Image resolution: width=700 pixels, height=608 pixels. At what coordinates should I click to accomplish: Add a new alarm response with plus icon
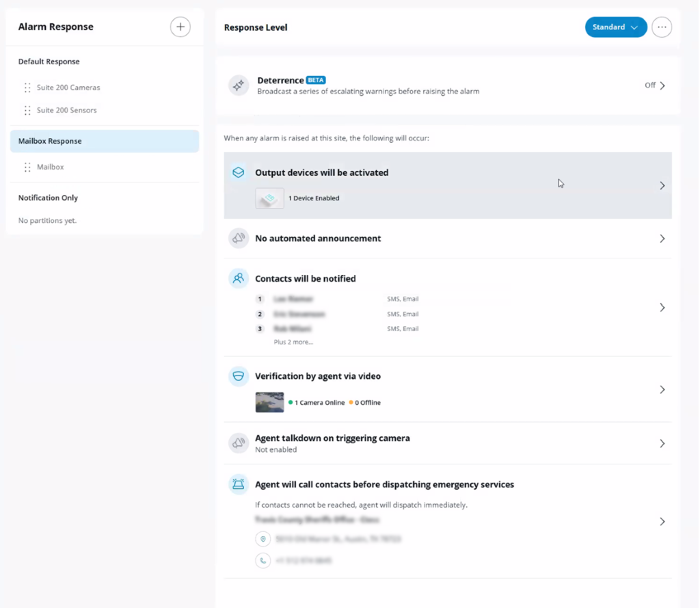pyautogui.click(x=180, y=27)
